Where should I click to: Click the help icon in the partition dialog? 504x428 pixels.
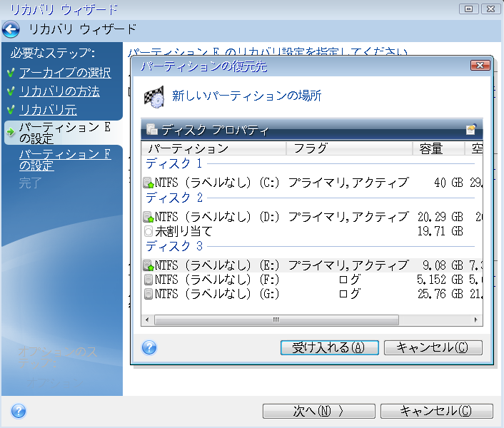[x=149, y=347]
